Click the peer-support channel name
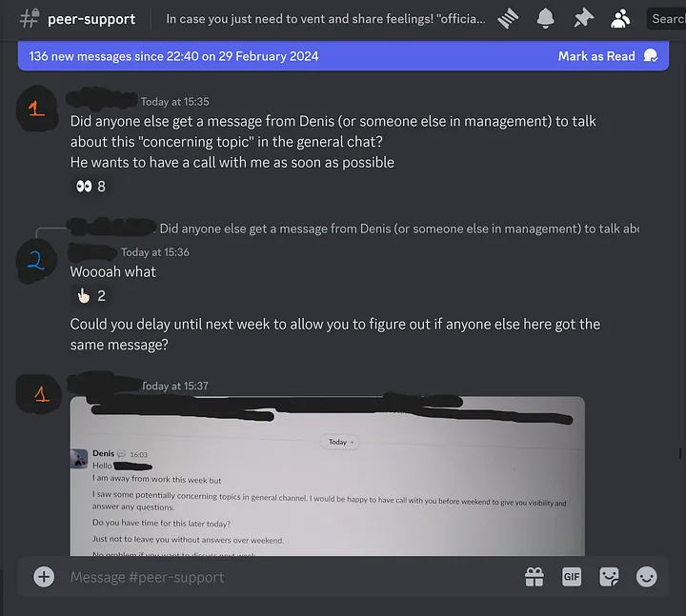The width and height of the screenshot is (686, 616). 91,19
